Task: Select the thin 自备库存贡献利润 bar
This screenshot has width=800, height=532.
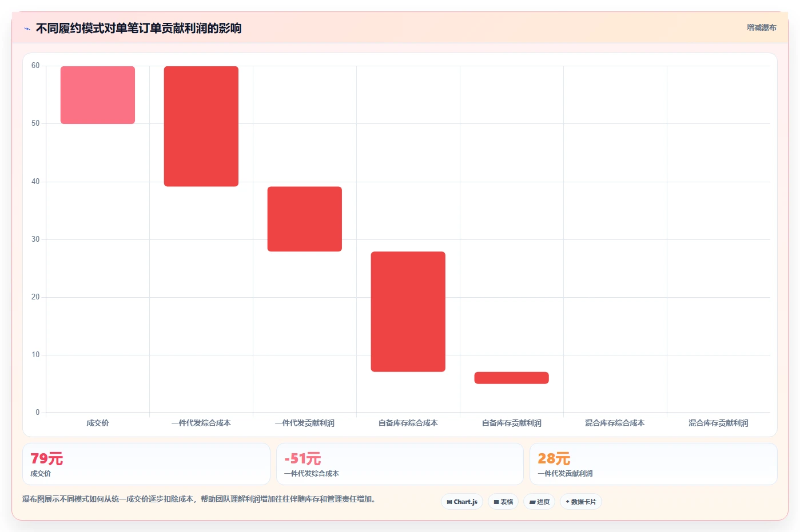Action: (x=512, y=378)
